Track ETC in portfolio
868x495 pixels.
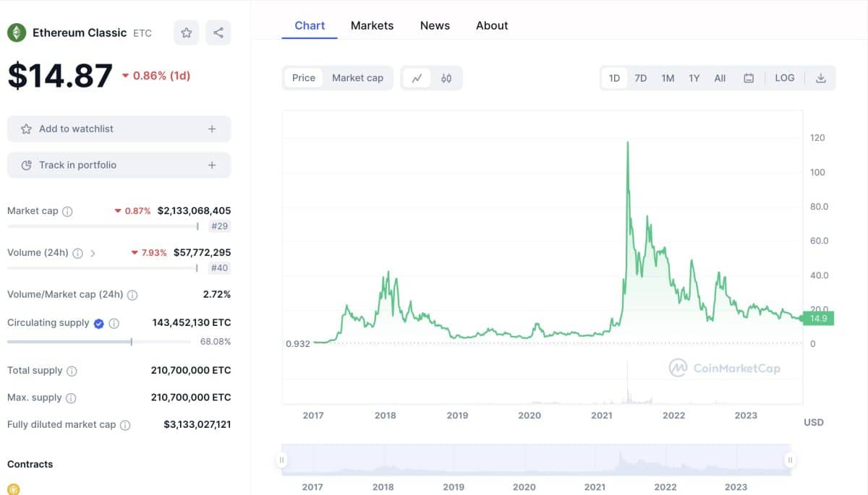119,165
